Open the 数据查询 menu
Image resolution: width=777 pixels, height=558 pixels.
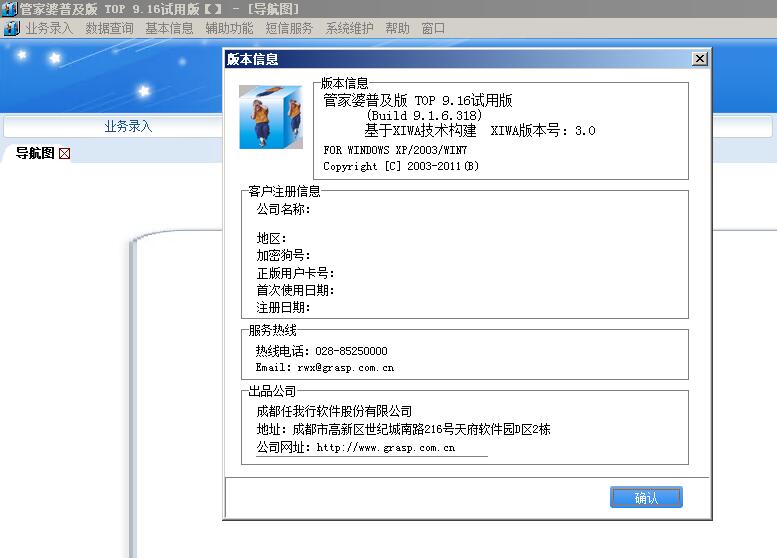pyautogui.click(x=109, y=28)
